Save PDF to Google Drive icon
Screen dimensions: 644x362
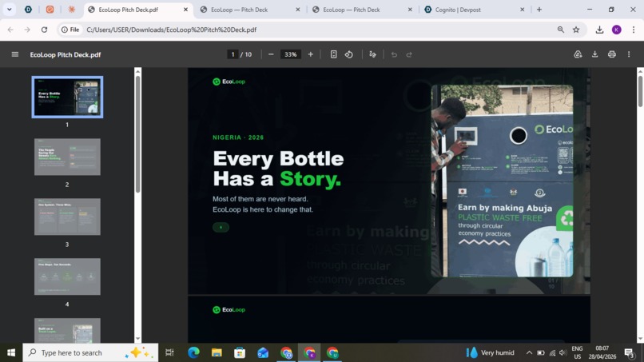click(578, 54)
